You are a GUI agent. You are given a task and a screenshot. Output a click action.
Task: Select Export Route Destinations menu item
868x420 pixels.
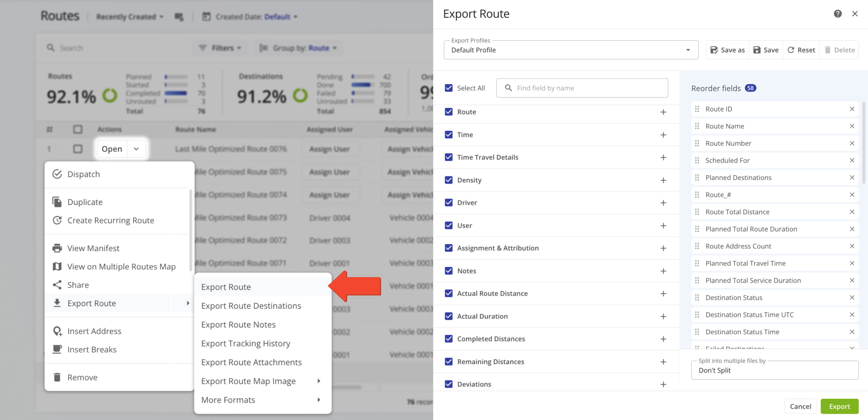point(251,306)
